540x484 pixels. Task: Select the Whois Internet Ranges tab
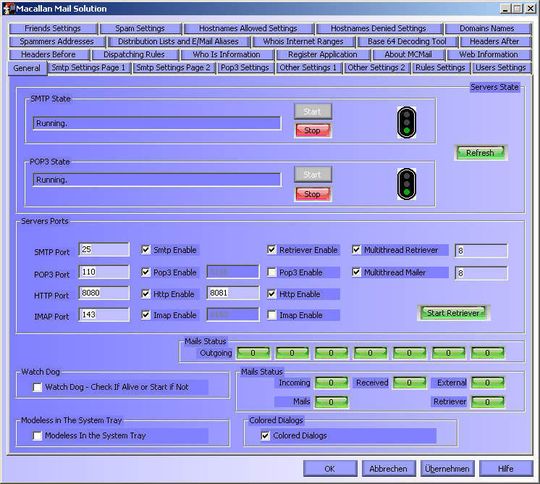pyautogui.click(x=303, y=41)
